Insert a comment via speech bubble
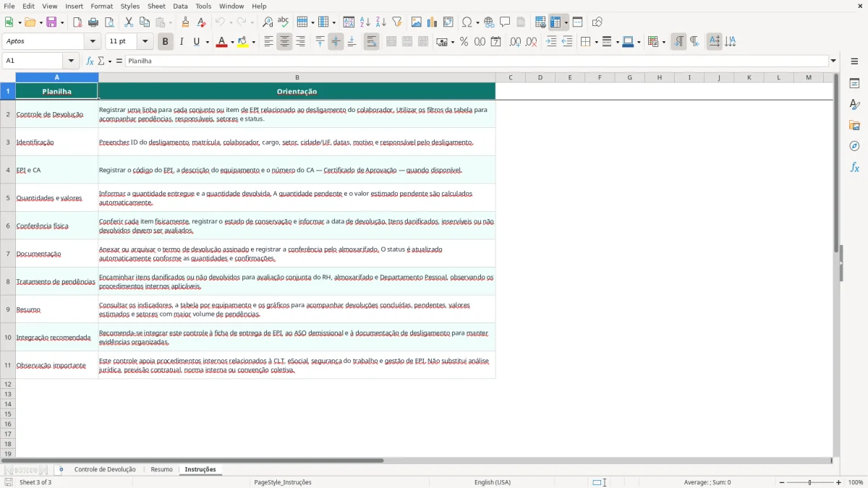 point(505,22)
